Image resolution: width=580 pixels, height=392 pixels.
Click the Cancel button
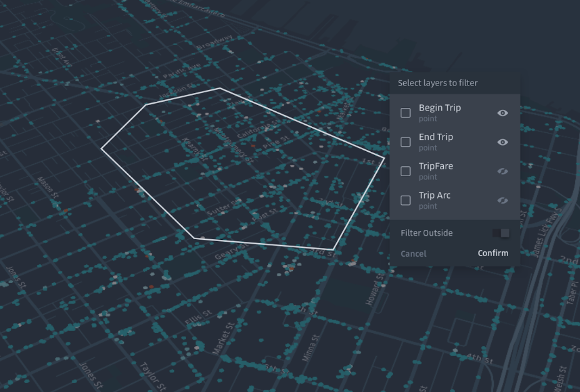414,253
